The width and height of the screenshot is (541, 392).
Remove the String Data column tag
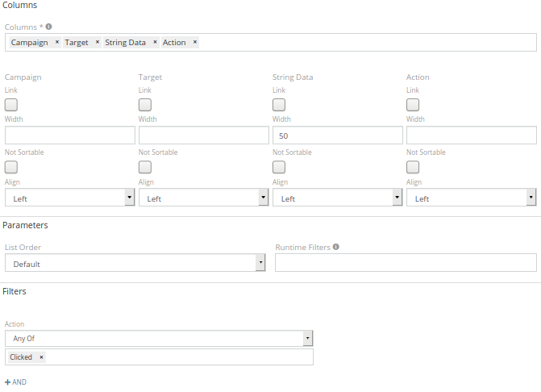155,43
